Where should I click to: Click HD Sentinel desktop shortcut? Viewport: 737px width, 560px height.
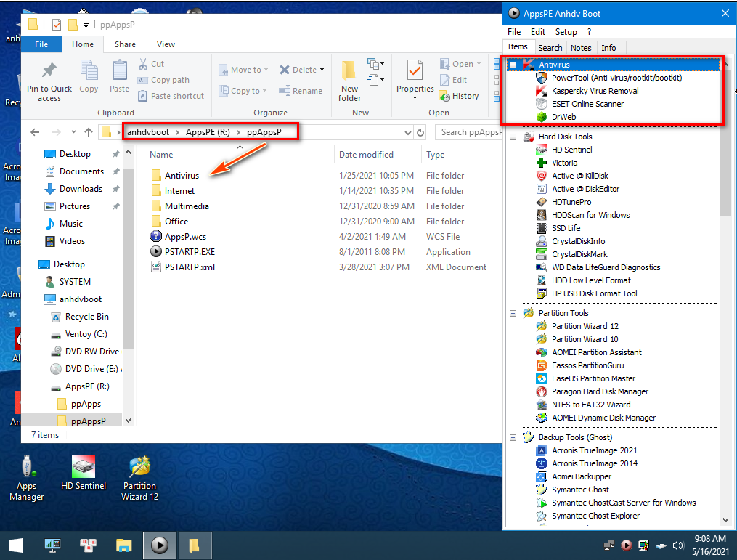pyautogui.click(x=84, y=473)
